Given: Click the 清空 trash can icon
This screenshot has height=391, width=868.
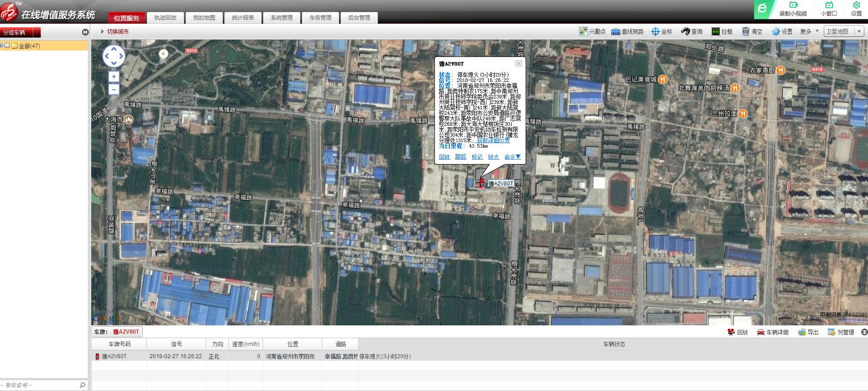Looking at the screenshot, I should tap(746, 31).
